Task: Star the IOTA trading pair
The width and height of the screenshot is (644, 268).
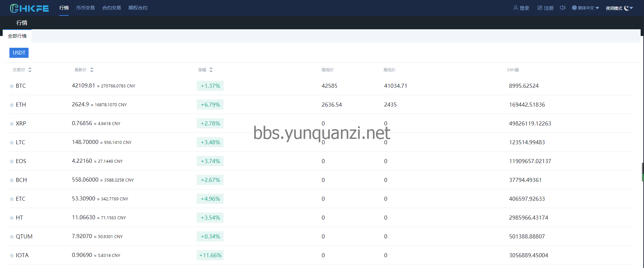Action: [x=12, y=256]
